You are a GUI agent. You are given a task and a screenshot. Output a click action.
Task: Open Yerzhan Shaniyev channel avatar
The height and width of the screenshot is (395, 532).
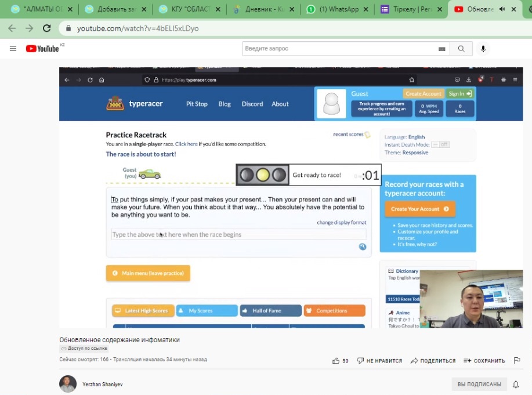tap(68, 384)
